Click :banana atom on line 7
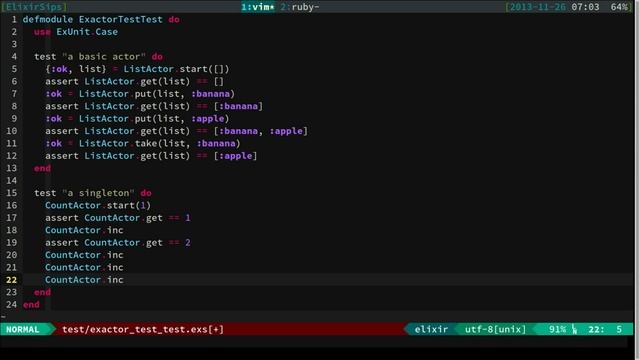Viewport: 640px width, 360px height. [210, 94]
